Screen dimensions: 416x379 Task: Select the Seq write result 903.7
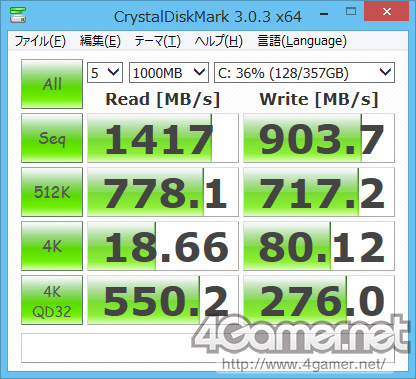click(x=319, y=138)
